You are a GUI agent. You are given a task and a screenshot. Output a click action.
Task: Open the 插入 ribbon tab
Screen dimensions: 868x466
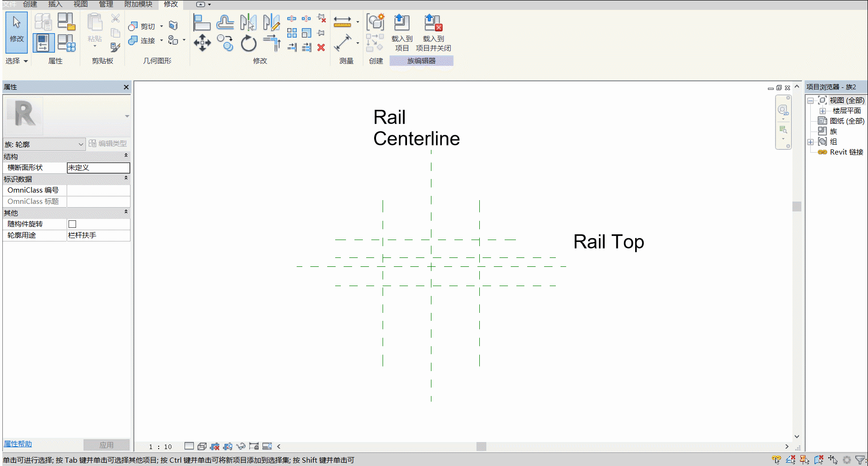(x=55, y=4)
